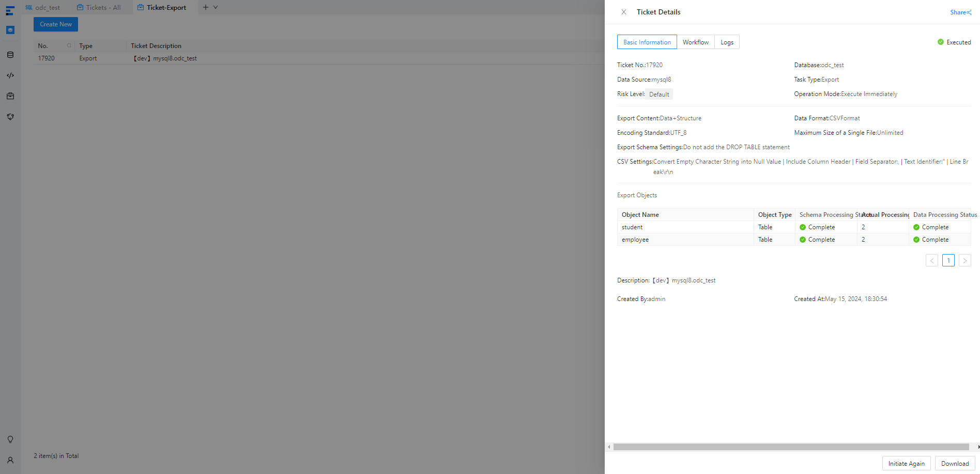Viewport: 980px width, 474px height.
Task: Open the briefcase tickets sidebar icon
Action: pyautogui.click(x=10, y=96)
